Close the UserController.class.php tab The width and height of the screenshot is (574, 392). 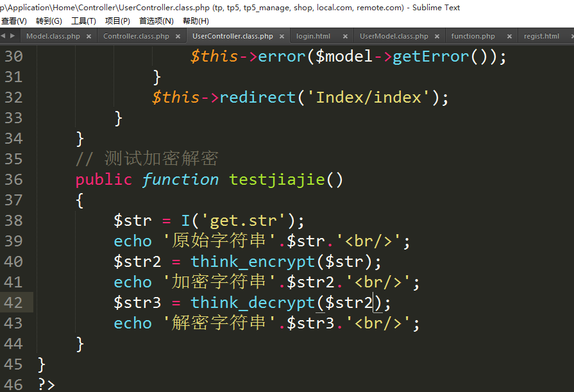283,37
